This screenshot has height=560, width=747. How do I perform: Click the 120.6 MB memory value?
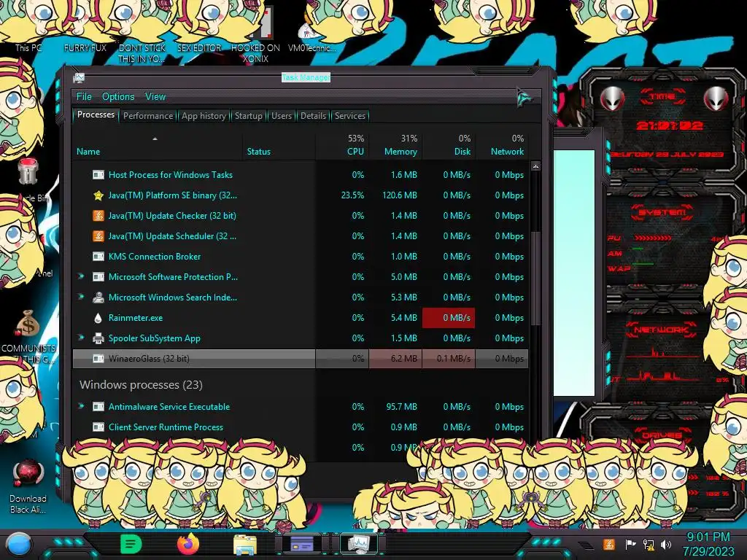point(399,195)
